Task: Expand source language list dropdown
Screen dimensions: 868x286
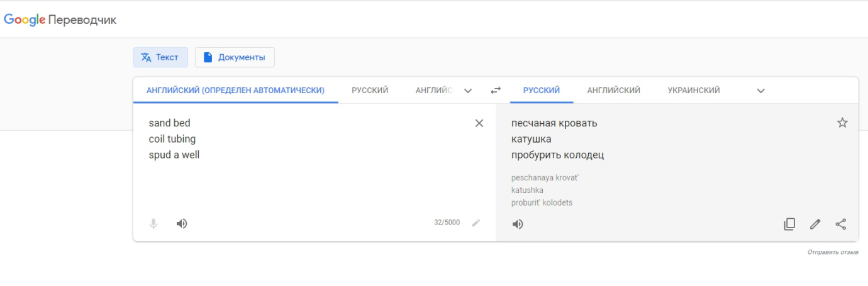Action: point(468,91)
